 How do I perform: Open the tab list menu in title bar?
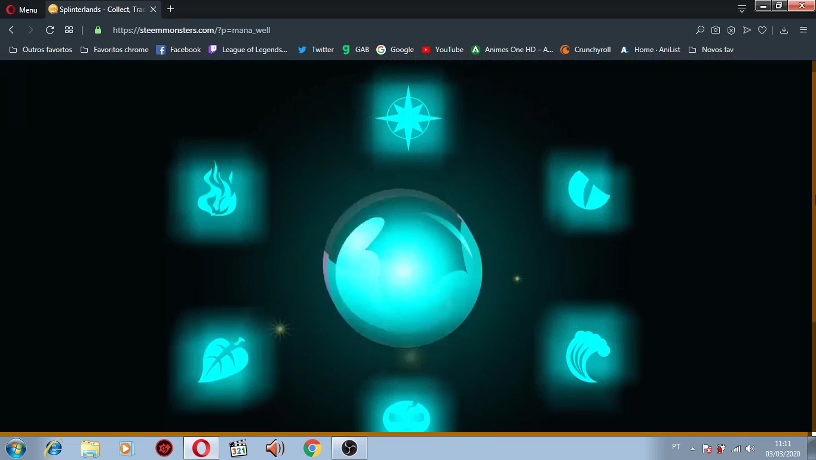pos(742,8)
